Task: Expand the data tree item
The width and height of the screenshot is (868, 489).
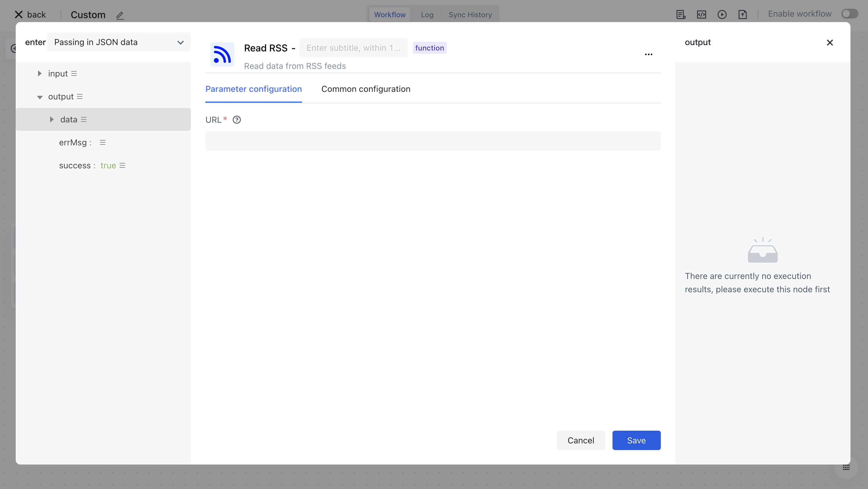Action: click(x=52, y=119)
